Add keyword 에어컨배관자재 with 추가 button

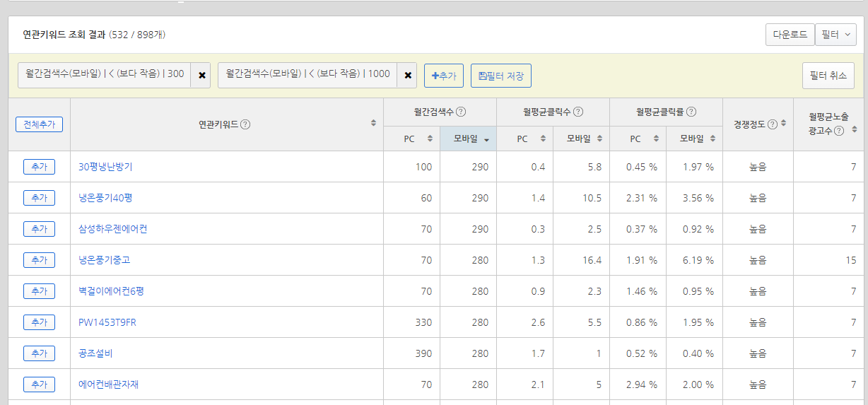[x=39, y=385]
